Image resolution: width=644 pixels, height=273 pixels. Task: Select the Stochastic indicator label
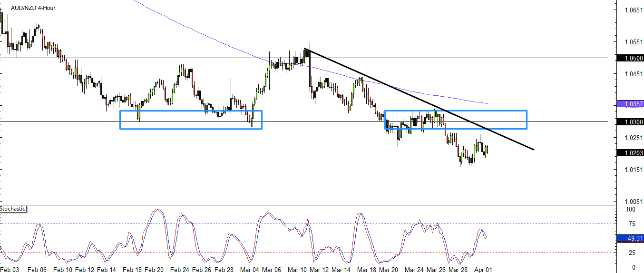pos(13,209)
